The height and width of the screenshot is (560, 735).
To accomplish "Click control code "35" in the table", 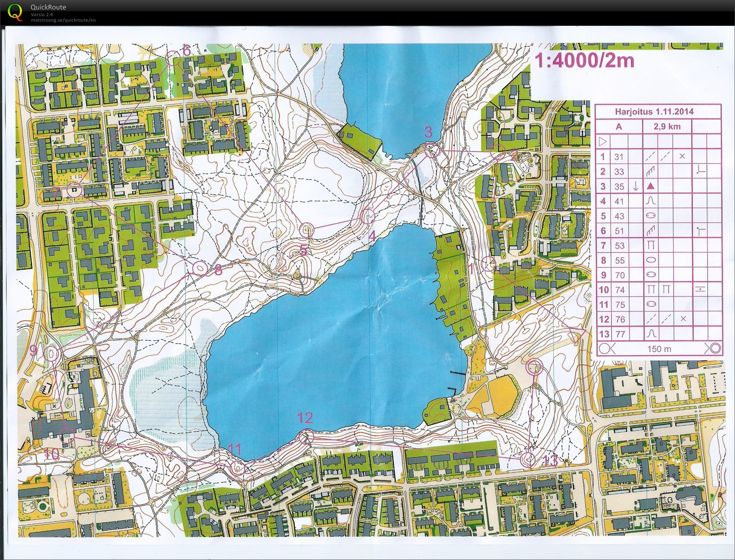I will (619, 186).
